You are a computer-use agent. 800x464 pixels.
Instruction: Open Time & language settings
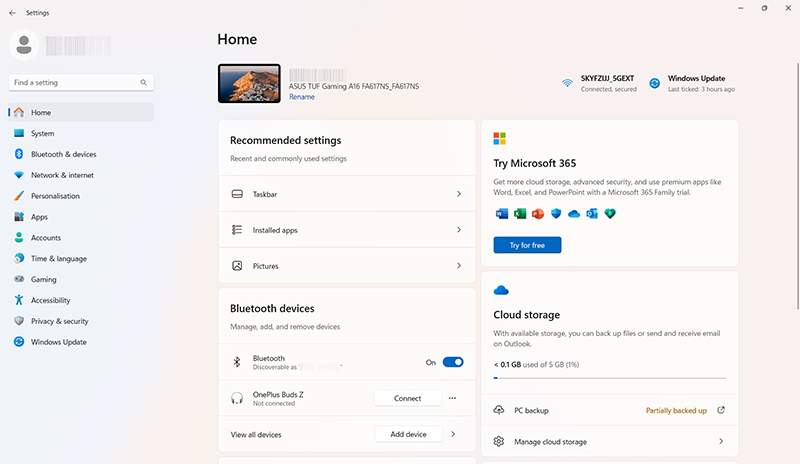[x=81, y=259]
